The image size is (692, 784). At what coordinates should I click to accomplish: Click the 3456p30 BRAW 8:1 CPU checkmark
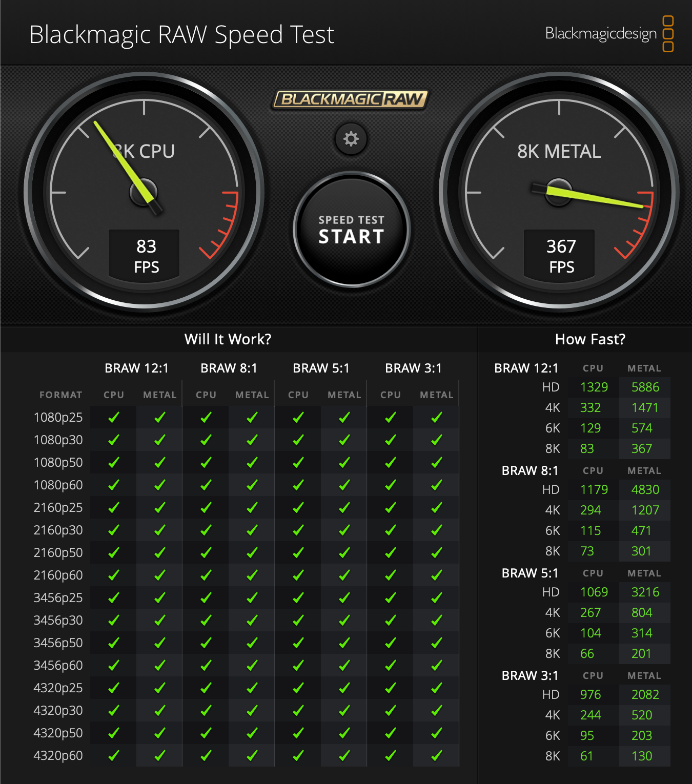(x=206, y=621)
